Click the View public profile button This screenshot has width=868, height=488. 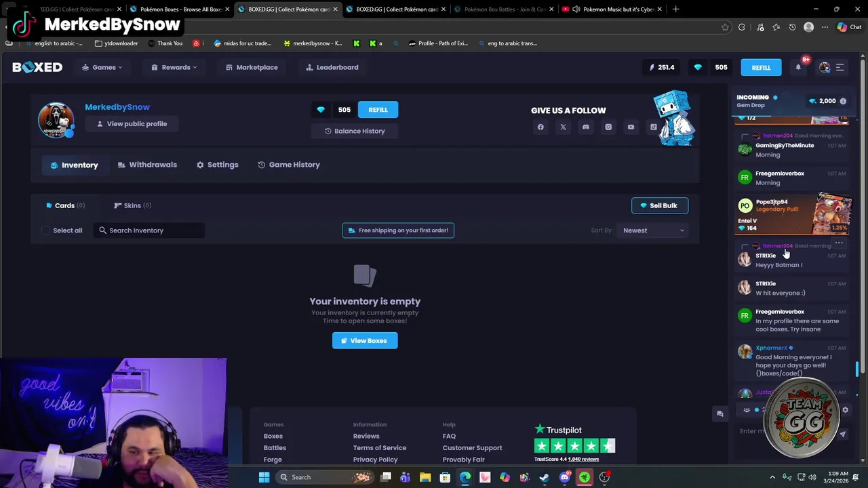click(131, 124)
